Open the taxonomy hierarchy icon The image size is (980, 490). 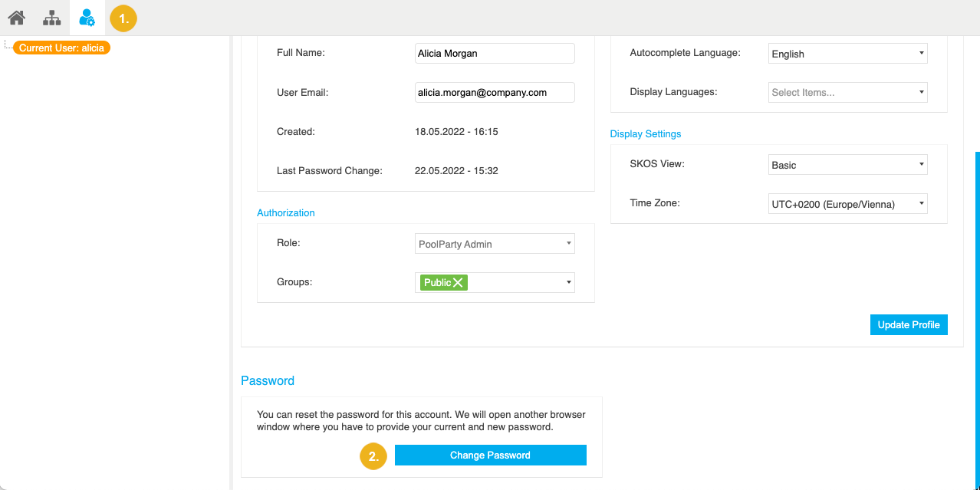[51, 18]
